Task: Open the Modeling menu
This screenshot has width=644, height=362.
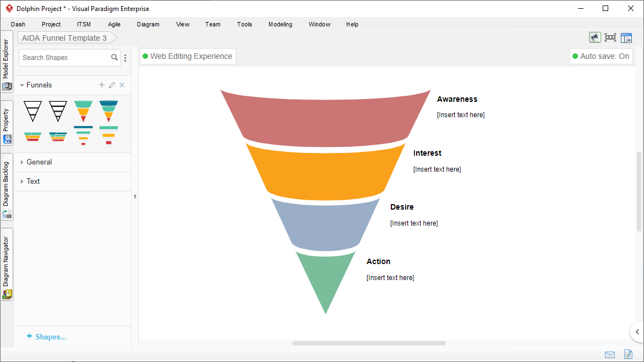Action: tap(280, 24)
